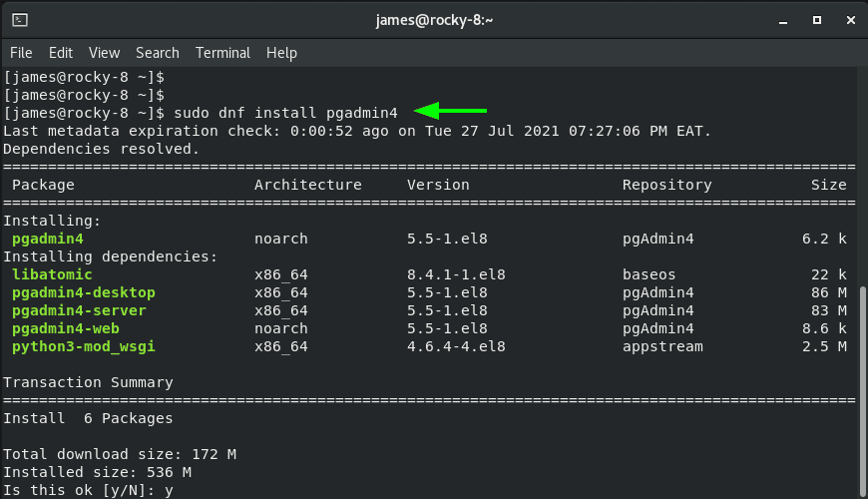The width and height of the screenshot is (868, 499).
Task: Click the 'Package' column header
Action: [43, 185]
